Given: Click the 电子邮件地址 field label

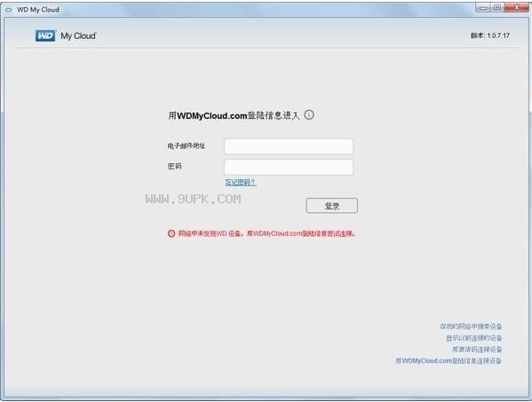Looking at the screenshot, I should point(187,146).
